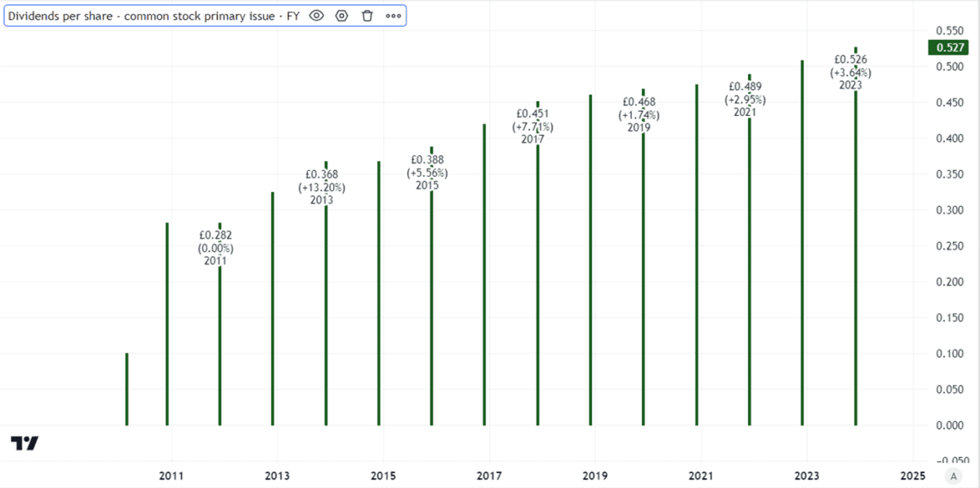Click the TradingView logo

point(24,443)
